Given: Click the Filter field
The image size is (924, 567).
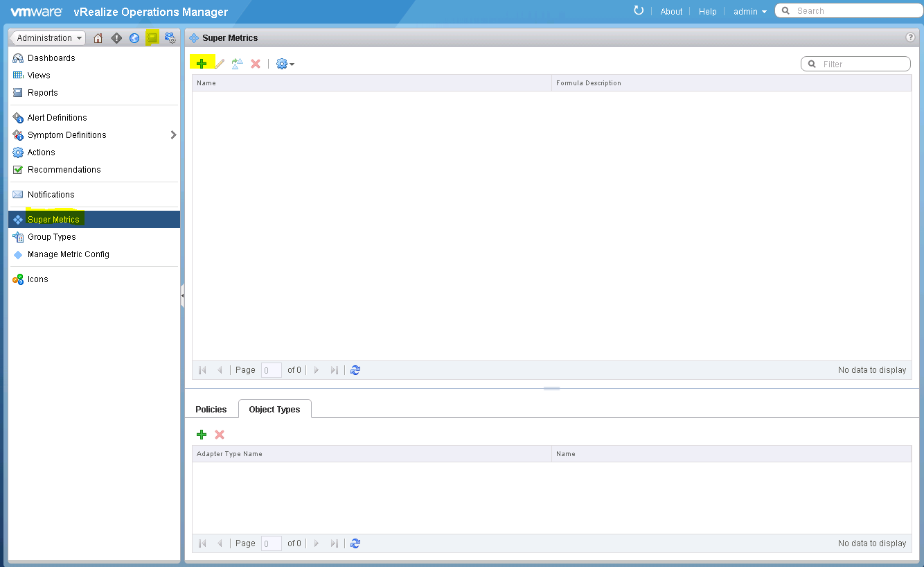Looking at the screenshot, I should [855, 64].
